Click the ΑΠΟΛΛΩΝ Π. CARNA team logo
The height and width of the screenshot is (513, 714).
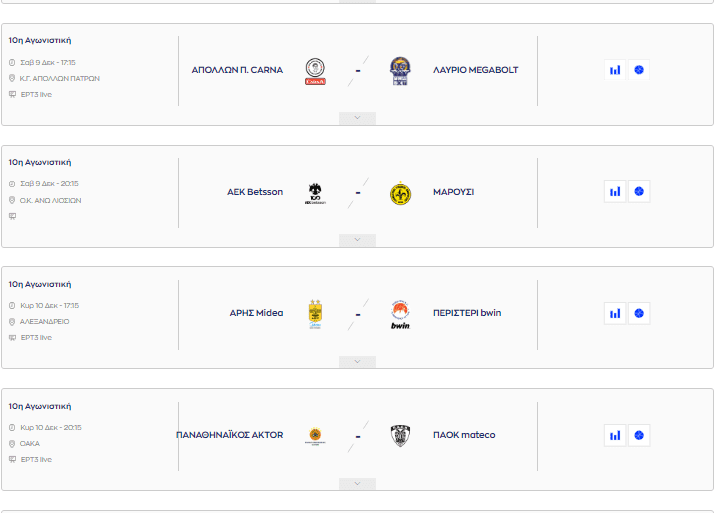315,71
